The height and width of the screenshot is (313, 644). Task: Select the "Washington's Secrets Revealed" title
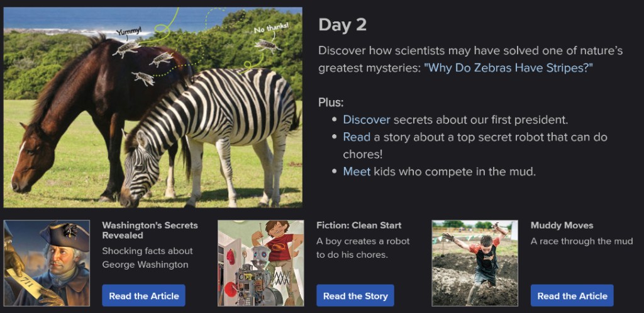[150, 230]
